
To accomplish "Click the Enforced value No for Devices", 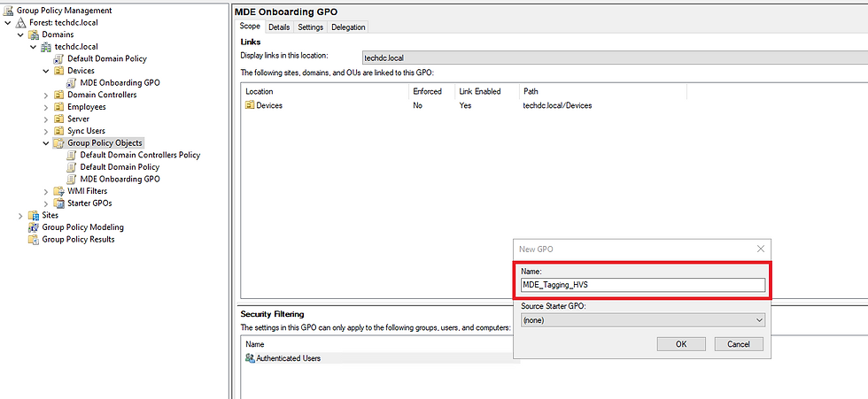I will (417, 105).
